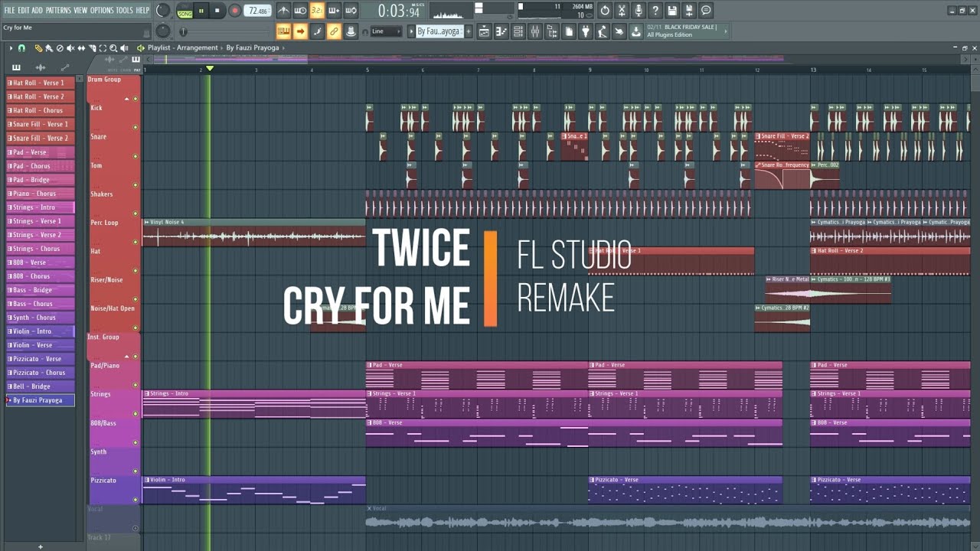
Task: Toggle multilink to controllers icon
Action: [x=334, y=31]
